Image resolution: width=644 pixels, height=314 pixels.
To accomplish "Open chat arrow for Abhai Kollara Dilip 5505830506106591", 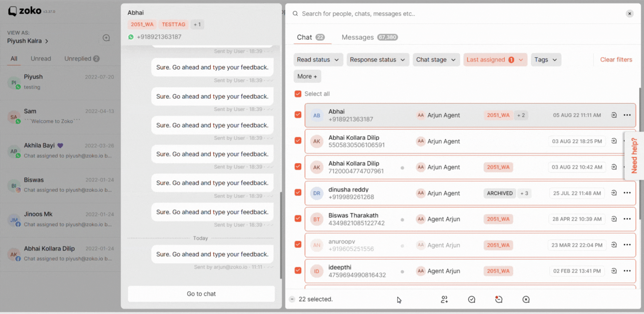I will pos(614,141).
